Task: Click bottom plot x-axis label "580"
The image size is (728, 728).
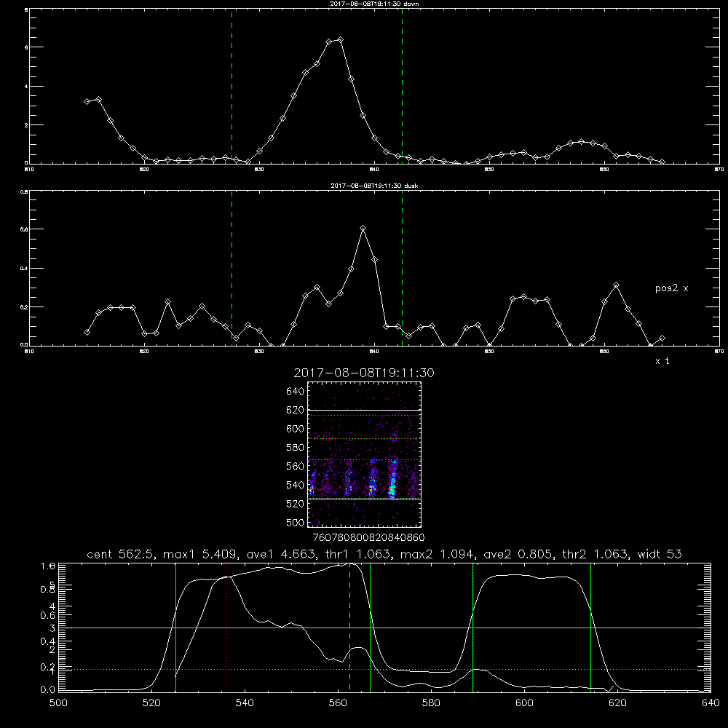Action: 431,703
